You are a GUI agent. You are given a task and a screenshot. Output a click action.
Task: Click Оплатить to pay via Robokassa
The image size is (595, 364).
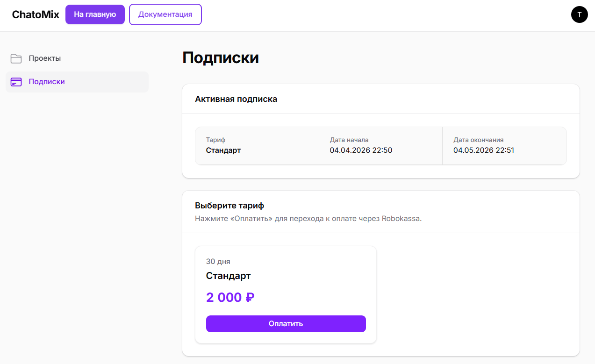coord(286,324)
